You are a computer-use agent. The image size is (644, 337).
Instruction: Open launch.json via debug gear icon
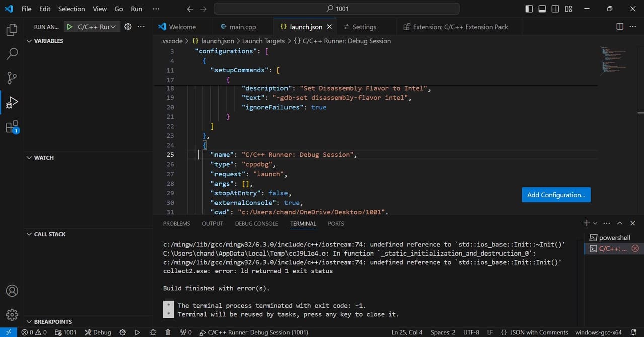(128, 27)
